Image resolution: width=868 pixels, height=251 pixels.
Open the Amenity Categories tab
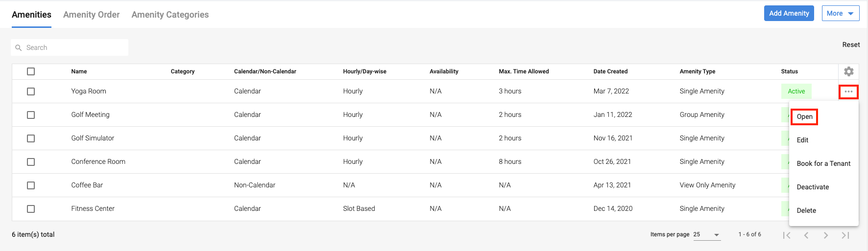pos(170,15)
